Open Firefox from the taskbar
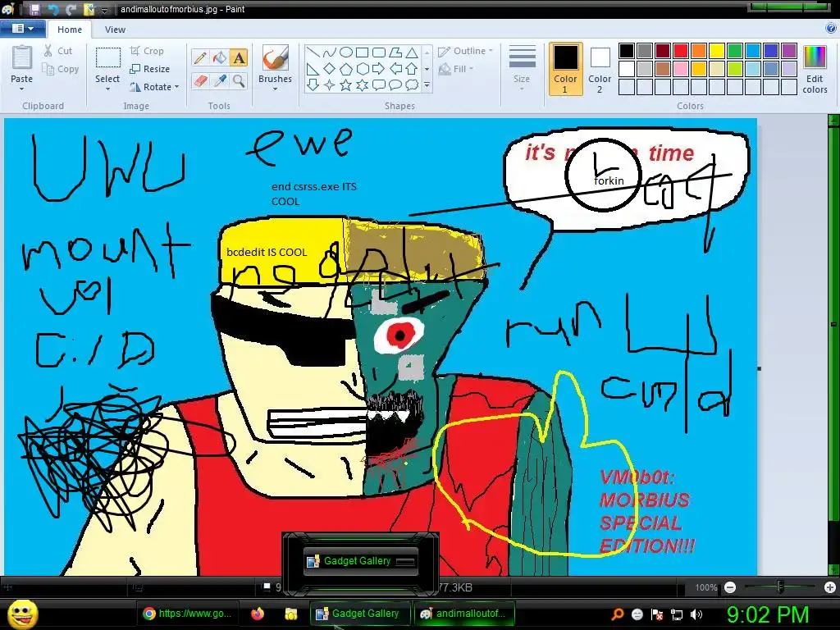Image resolution: width=840 pixels, height=630 pixels. click(x=258, y=614)
